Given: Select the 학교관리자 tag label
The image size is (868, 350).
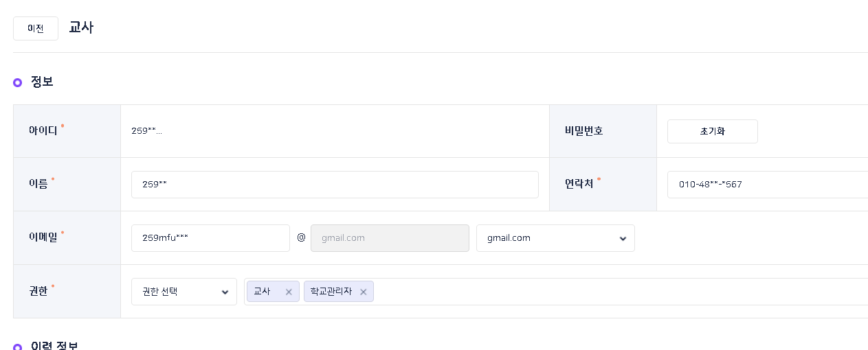Looking at the screenshot, I should pyautogui.click(x=331, y=292).
